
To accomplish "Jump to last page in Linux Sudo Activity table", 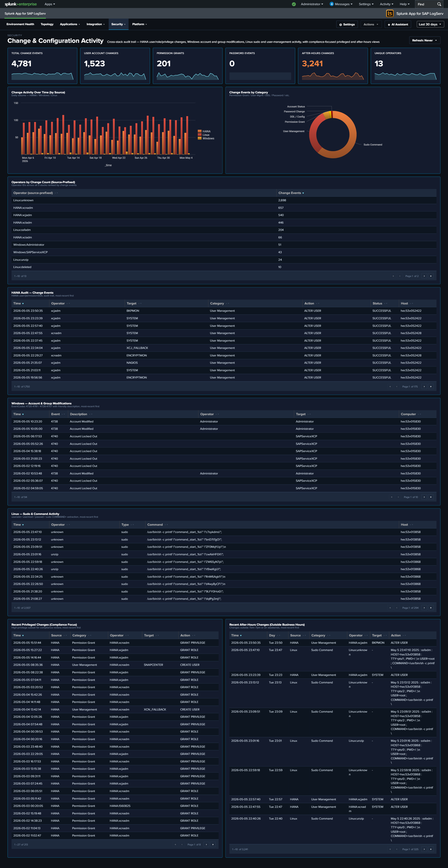I will point(430,608).
